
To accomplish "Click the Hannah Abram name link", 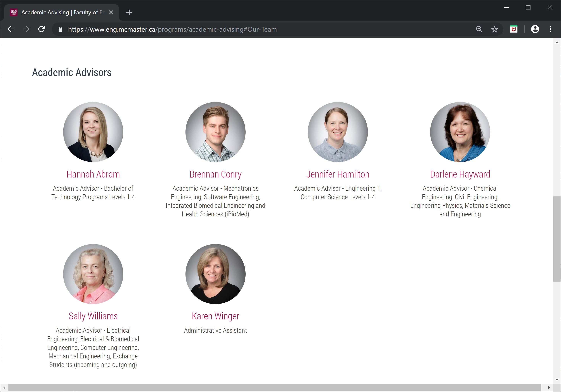I will [93, 174].
